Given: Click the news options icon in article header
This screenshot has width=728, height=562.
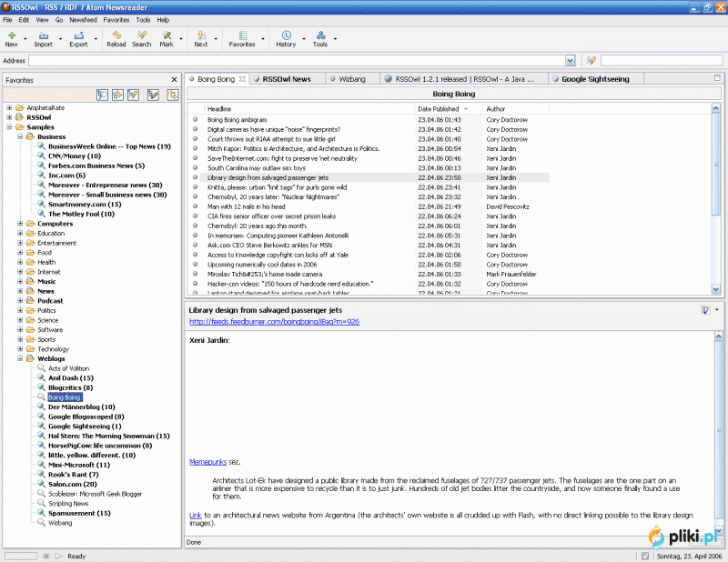Looking at the screenshot, I should [x=705, y=310].
